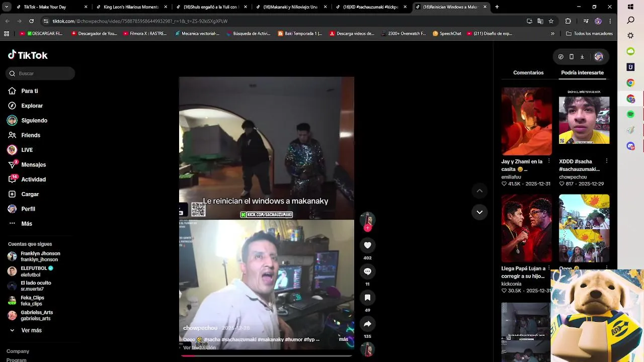The height and width of the screenshot is (362, 644).
Task: Open Chrome translate page icon
Action: (x=540, y=21)
